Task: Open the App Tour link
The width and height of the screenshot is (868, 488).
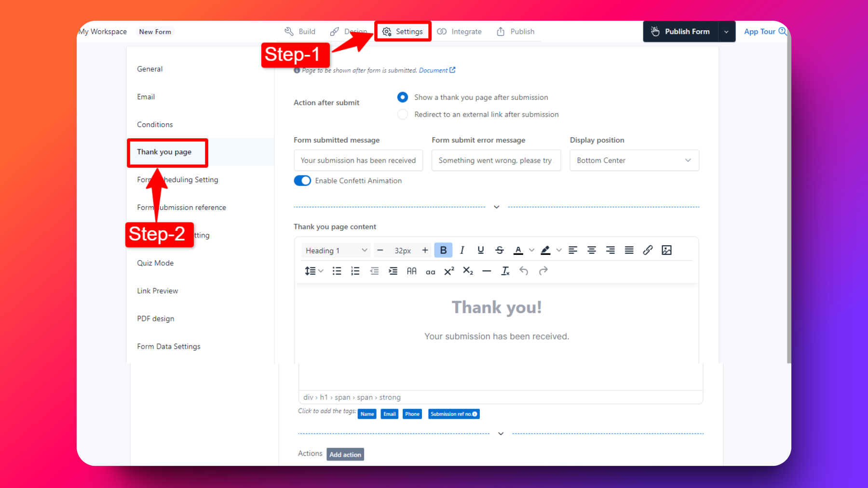Action: click(765, 32)
